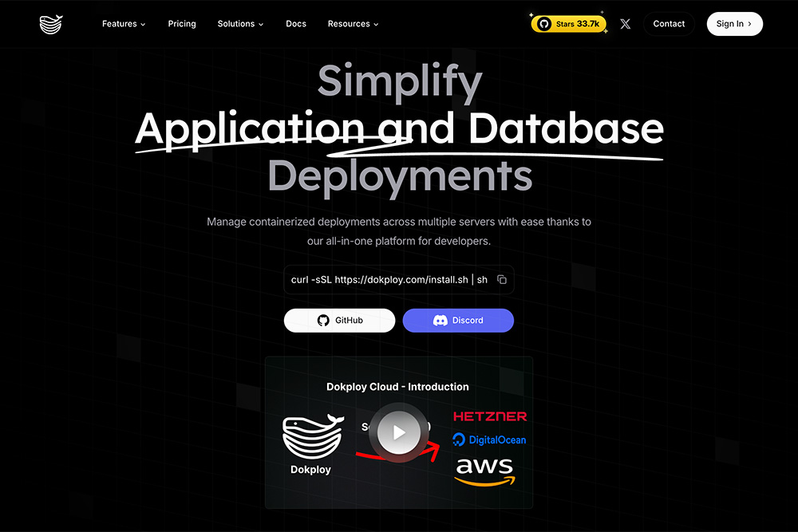
Task: Click the Sign In button
Action: [x=734, y=24]
